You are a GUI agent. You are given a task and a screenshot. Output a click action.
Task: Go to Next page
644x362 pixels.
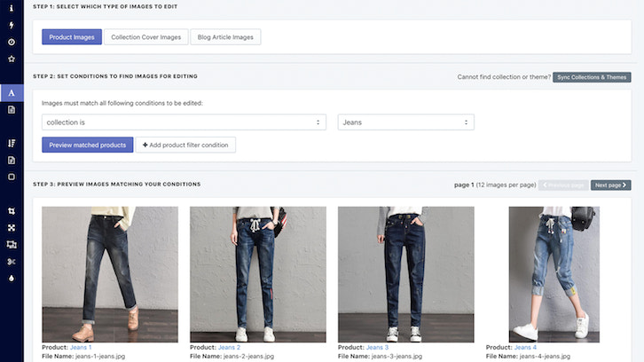tap(610, 185)
